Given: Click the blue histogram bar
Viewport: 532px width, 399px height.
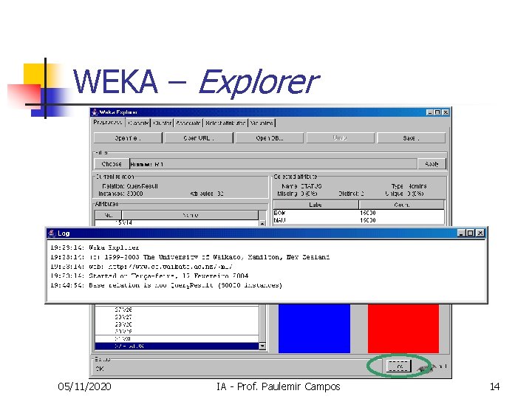Looking at the screenshot, I should (x=314, y=328).
